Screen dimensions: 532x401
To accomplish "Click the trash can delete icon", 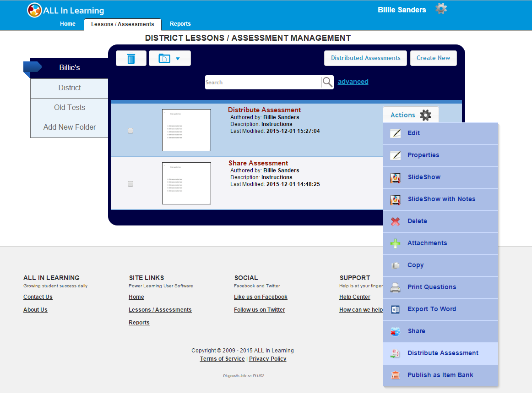I will [x=131, y=58].
